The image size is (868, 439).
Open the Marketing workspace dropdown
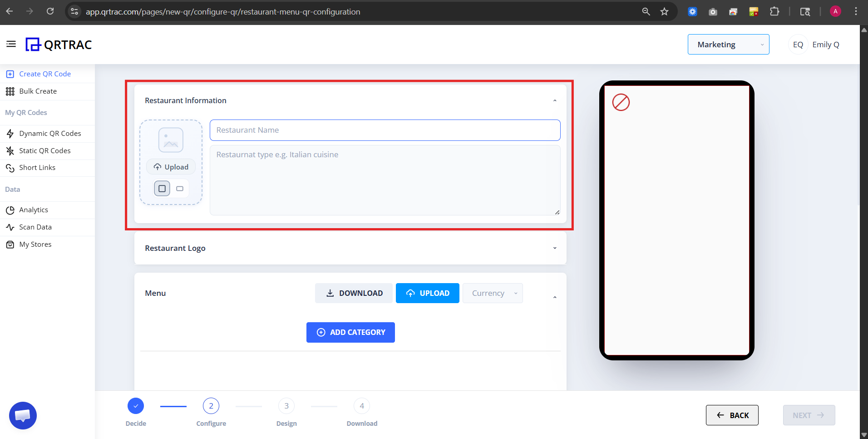click(x=728, y=44)
